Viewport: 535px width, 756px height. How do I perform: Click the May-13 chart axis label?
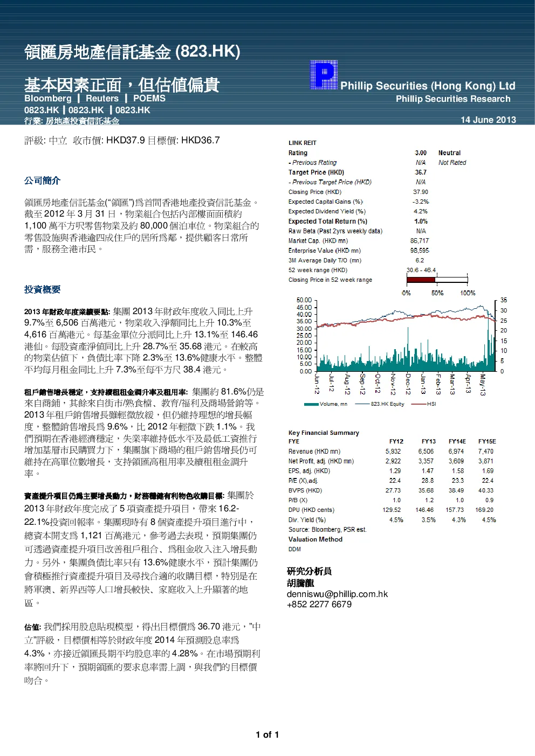pyautogui.click(x=483, y=384)
